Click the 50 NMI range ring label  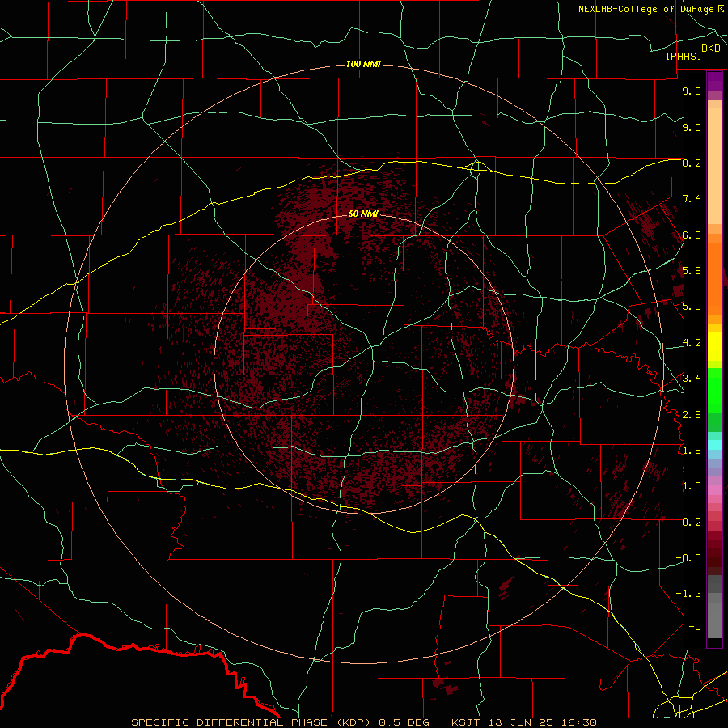363,214
